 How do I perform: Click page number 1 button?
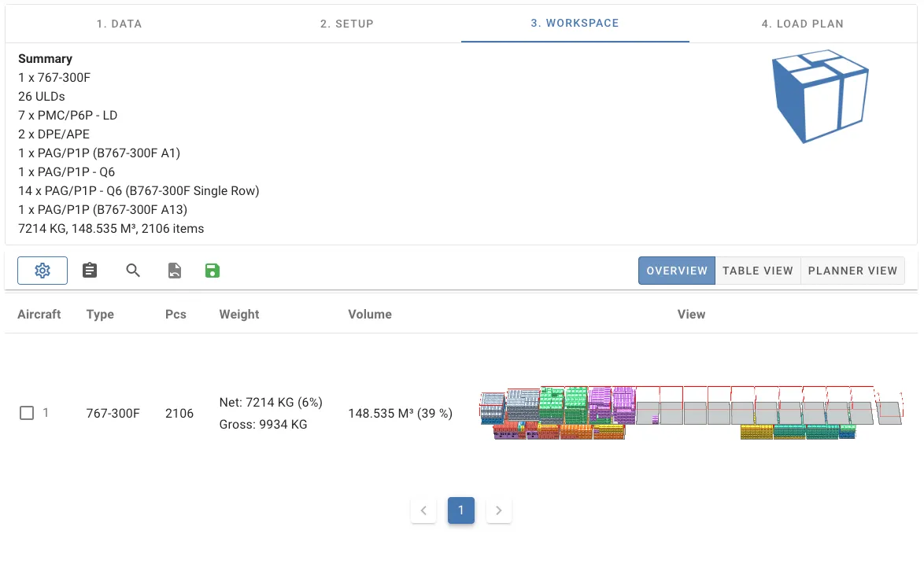tap(461, 510)
